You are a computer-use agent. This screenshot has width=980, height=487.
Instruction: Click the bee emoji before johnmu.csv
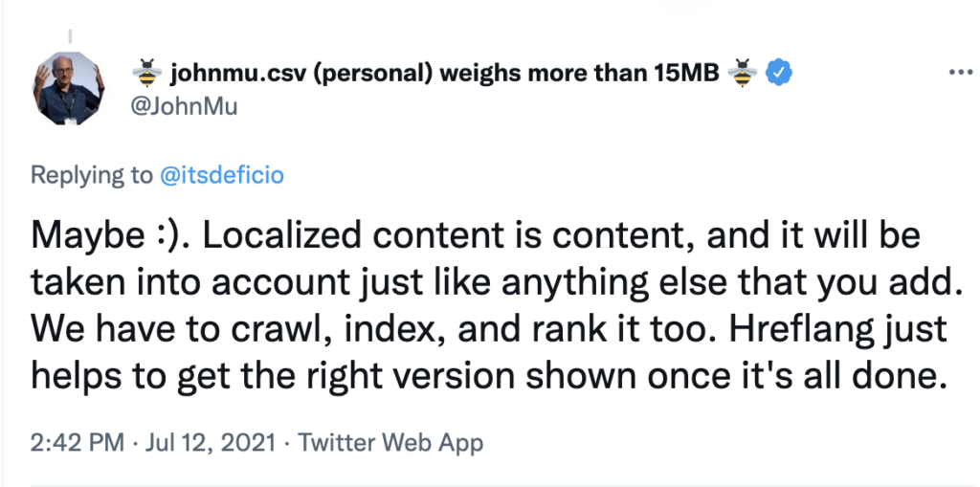coord(146,73)
